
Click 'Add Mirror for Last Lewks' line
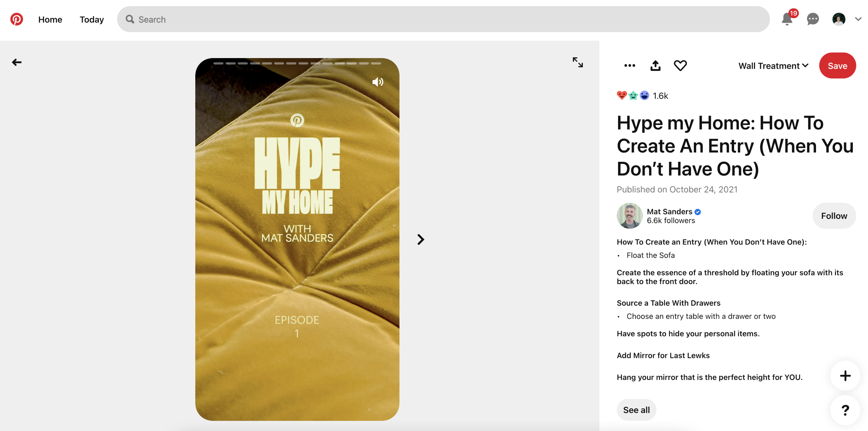tap(663, 355)
